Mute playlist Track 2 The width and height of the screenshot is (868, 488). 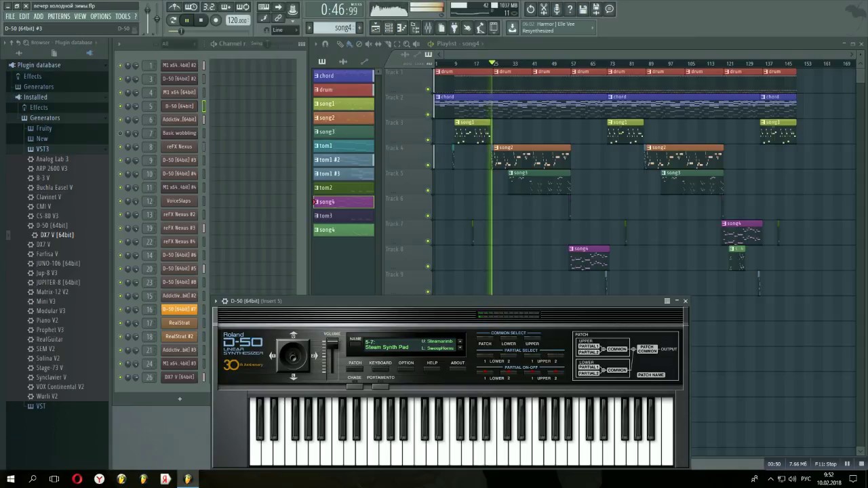428,115
